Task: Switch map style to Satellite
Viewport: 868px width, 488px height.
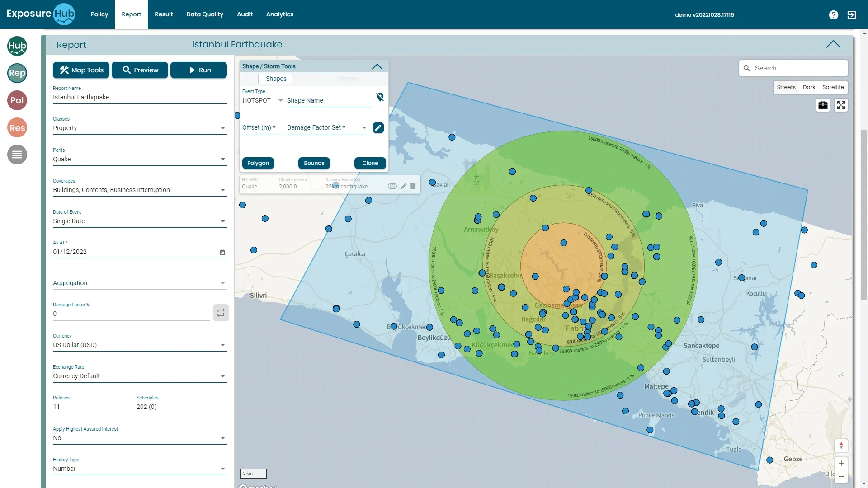Action: (833, 87)
